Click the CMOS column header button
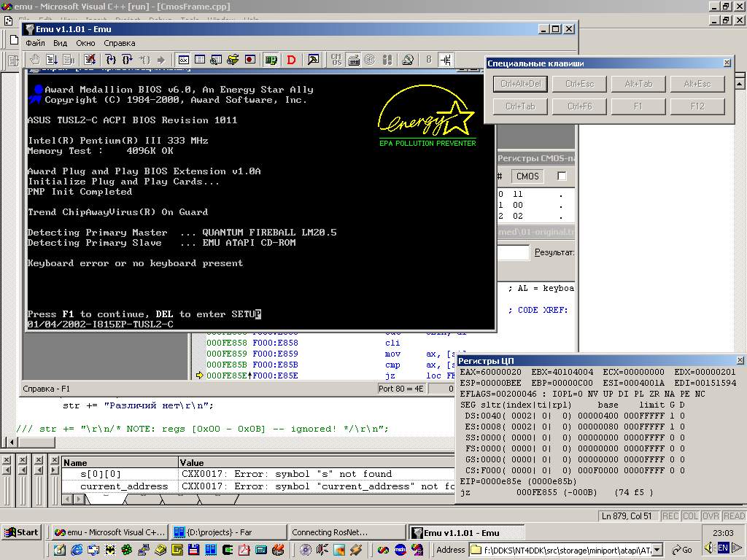747x560 pixels. 528,176
